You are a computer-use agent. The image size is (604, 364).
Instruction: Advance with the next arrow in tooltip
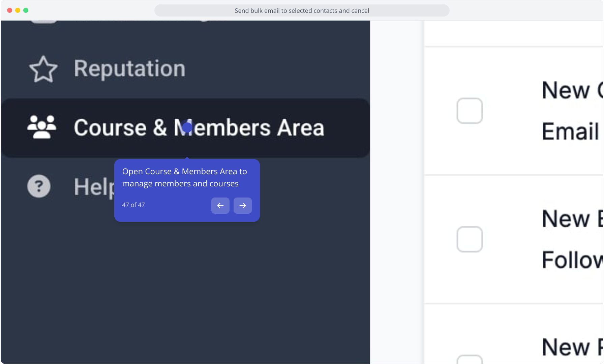243,206
